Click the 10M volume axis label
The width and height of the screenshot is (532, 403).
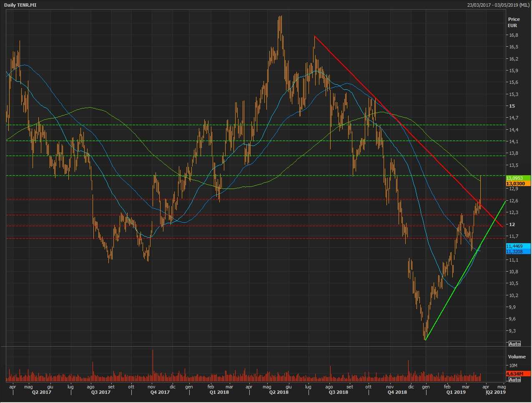(x=512, y=366)
